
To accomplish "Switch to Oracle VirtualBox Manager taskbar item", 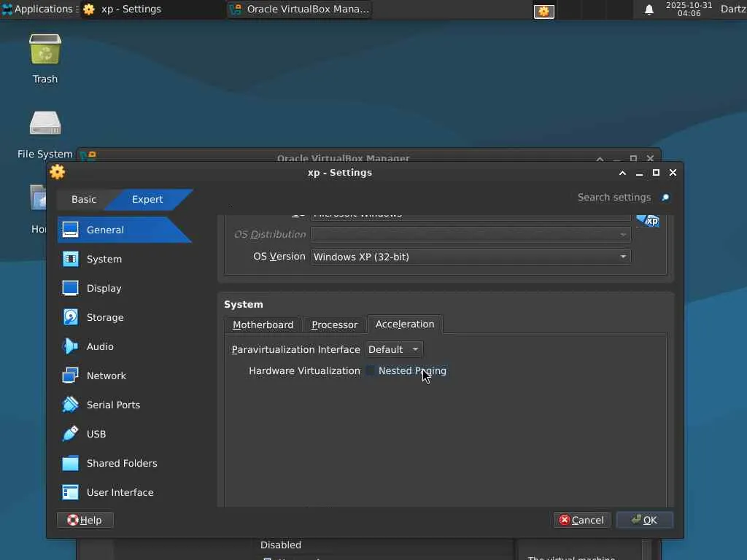I will tap(300, 9).
